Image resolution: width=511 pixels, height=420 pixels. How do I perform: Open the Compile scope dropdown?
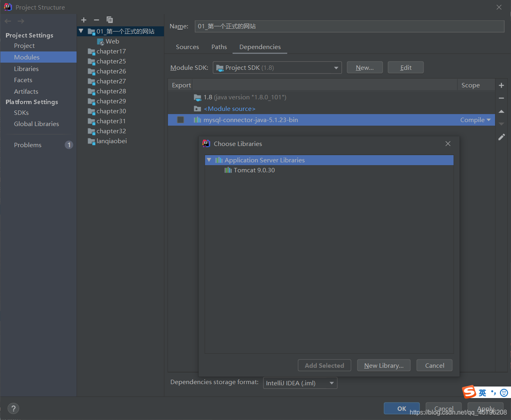click(475, 120)
